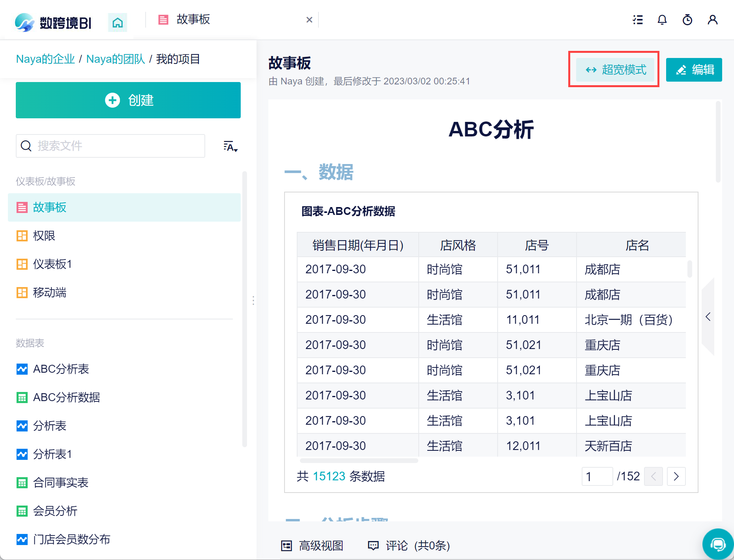Viewport: 734px width, 560px height.
Task: Open the timer clock icon
Action: pos(687,20)
